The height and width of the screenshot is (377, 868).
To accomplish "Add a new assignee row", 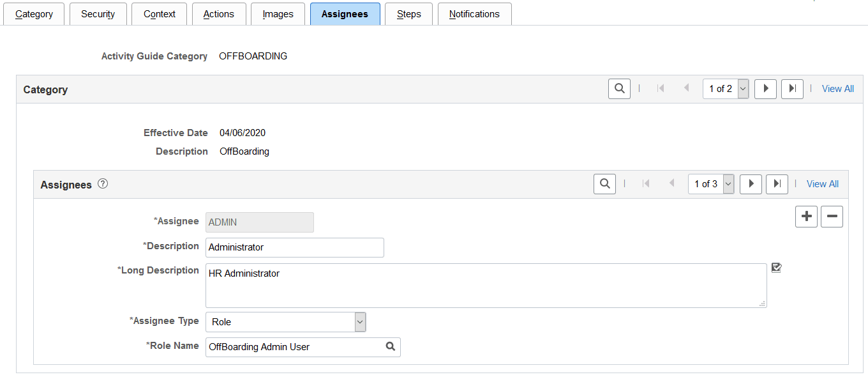I will tap(805, 217).
